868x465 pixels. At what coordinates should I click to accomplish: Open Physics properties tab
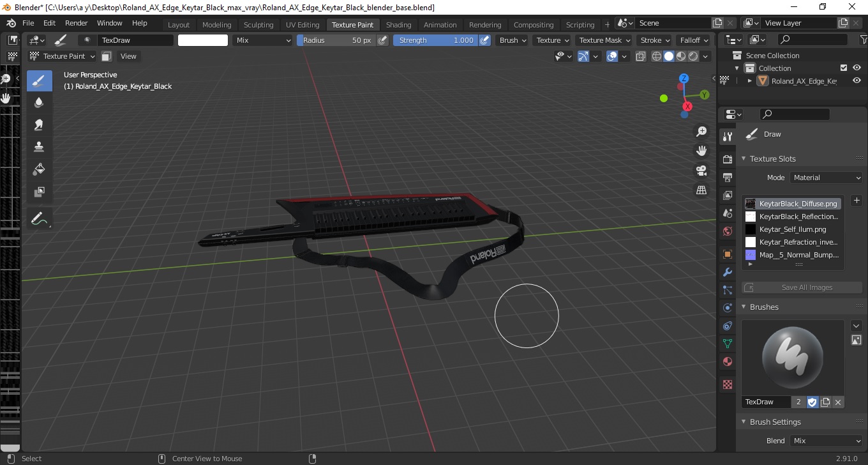(727, 308)
